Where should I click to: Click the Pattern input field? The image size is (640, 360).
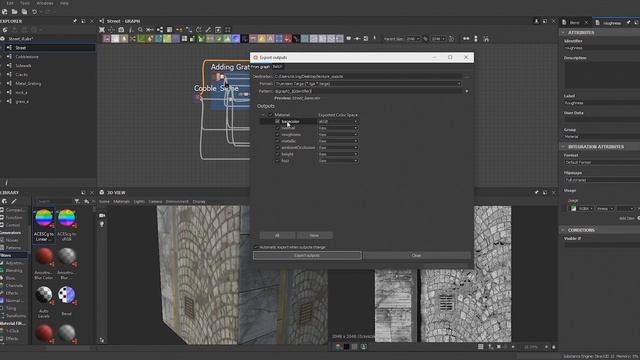368,91
